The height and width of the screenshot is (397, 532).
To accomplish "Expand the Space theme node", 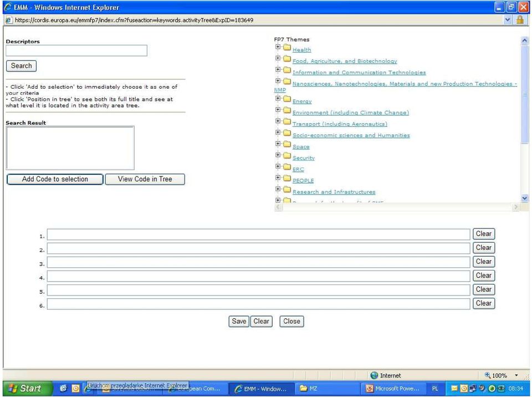I will point(278,144).
